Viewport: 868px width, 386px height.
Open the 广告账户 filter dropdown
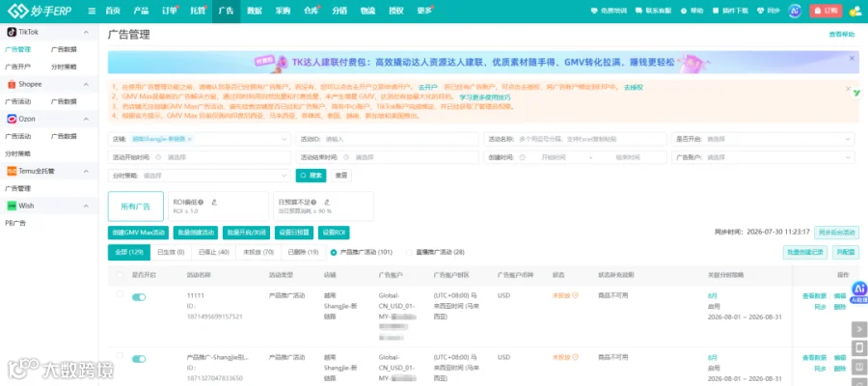coord(762,157)
